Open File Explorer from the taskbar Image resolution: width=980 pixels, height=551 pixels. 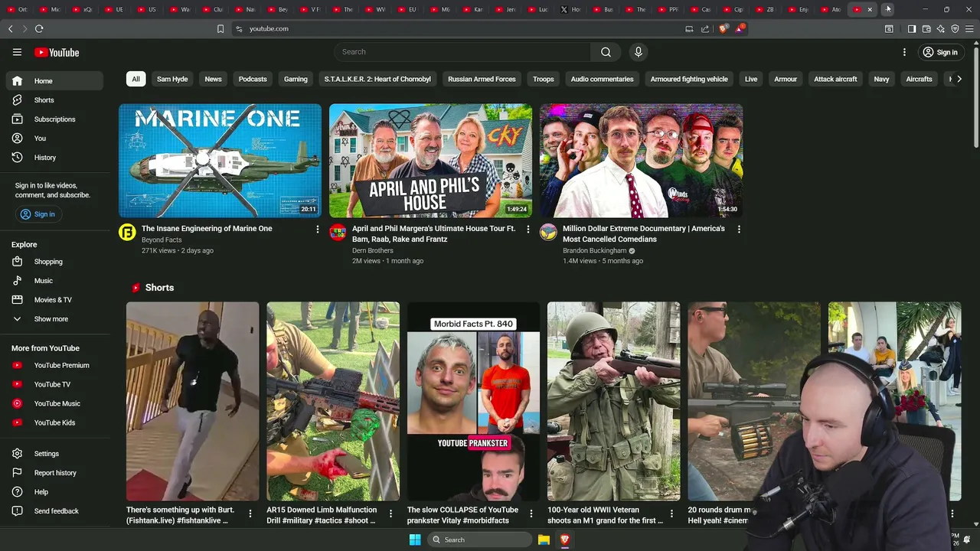[x=544, y=540]
